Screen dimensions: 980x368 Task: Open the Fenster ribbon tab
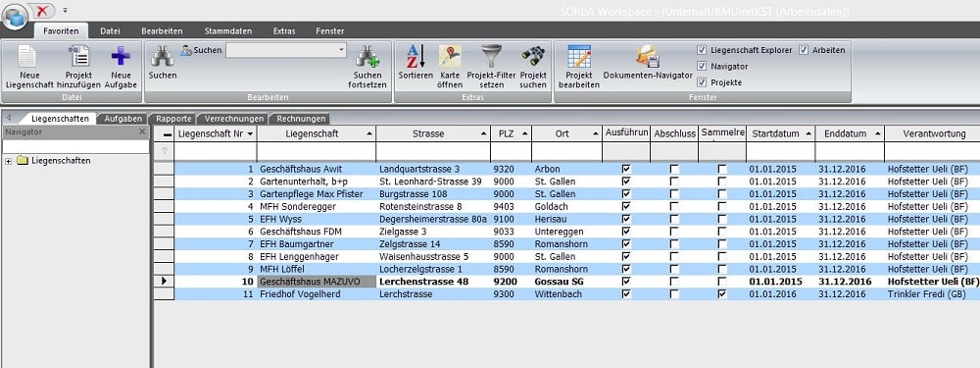[x=329, y=30]
